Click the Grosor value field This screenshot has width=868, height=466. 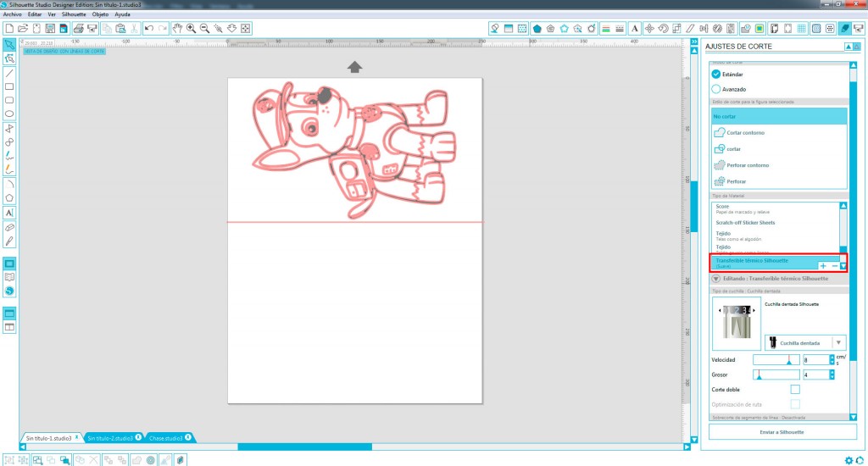click(x=816, y=374)
